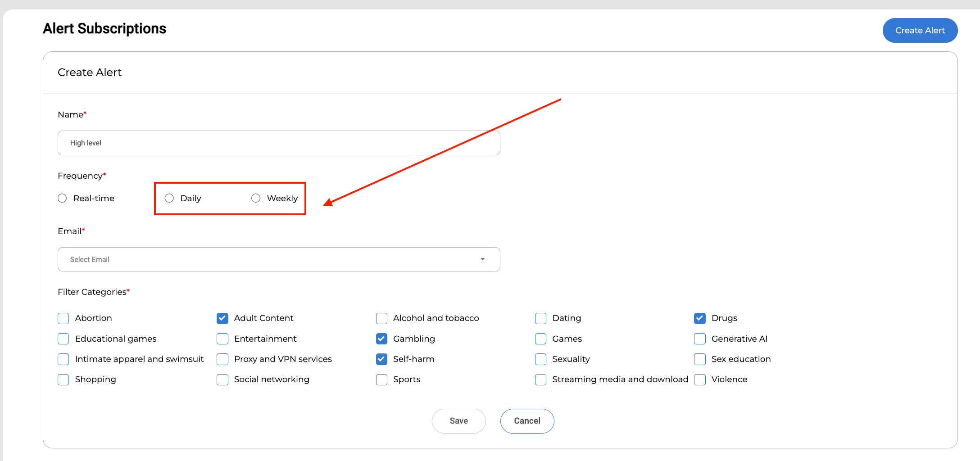The image size is (980, 461).
Task: Check the Sex education category
Action: click(699, 359)
